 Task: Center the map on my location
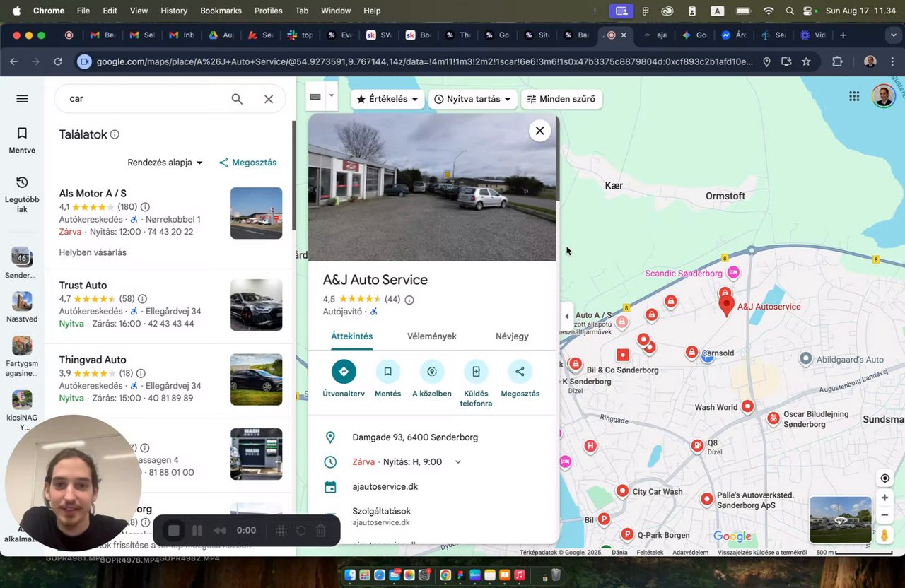click(x=884, y=478)
